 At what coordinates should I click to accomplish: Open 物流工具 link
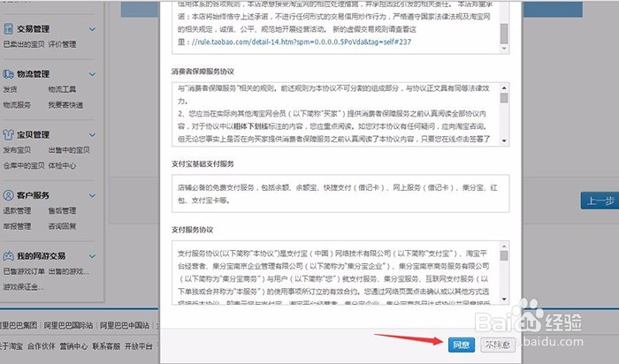tap(62, 89)
